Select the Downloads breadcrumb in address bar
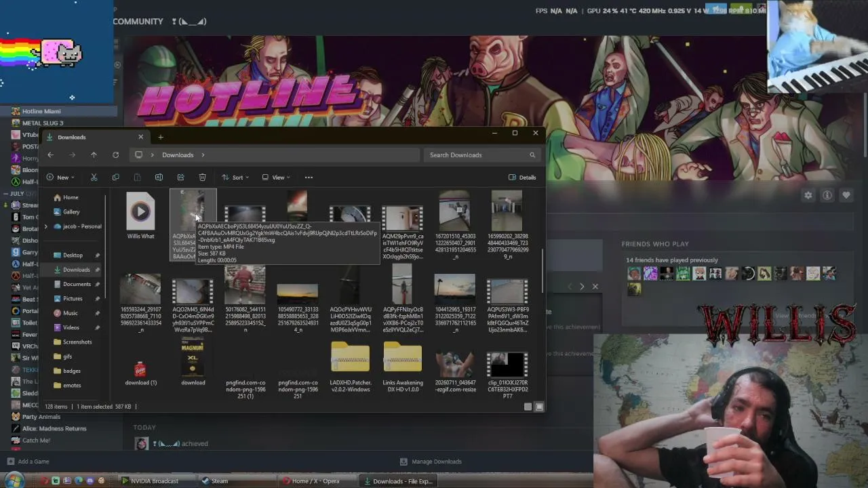This screenshot has height=488, width=868. pos(178,155)
